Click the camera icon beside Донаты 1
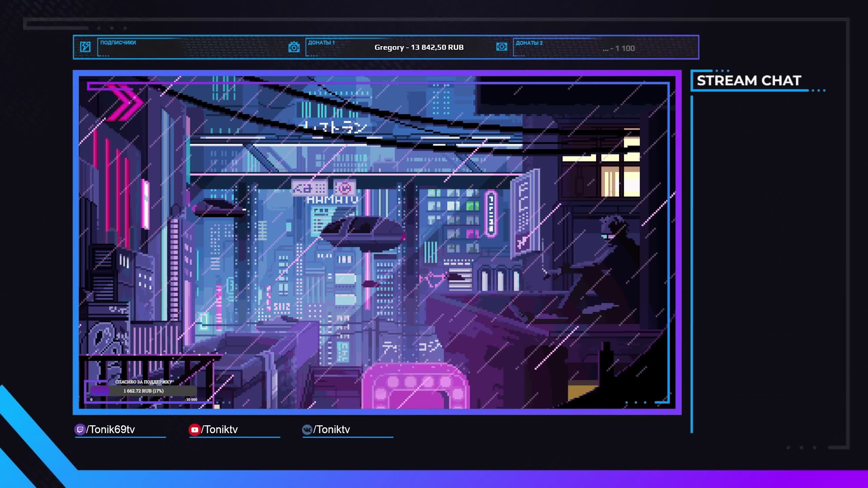Image resolution: width=868 pixels, height=488 pixels. [294, 47]
